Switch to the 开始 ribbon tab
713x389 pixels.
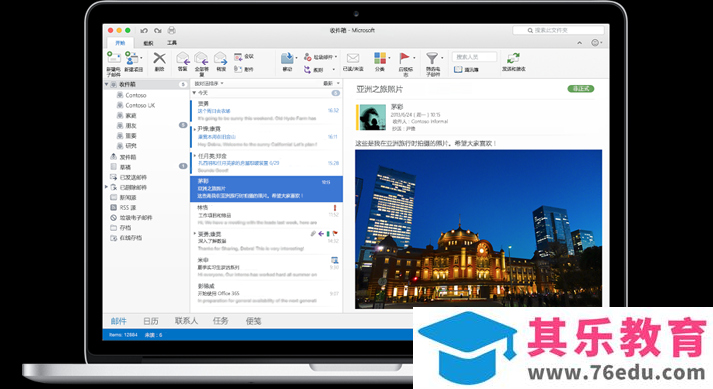pyautogui.click(x=120, y=43)
